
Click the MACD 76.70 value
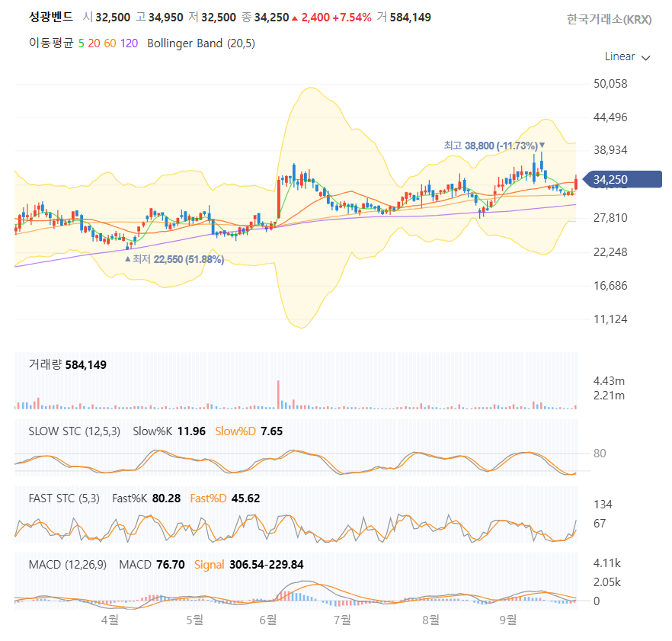tap(152, 565)
